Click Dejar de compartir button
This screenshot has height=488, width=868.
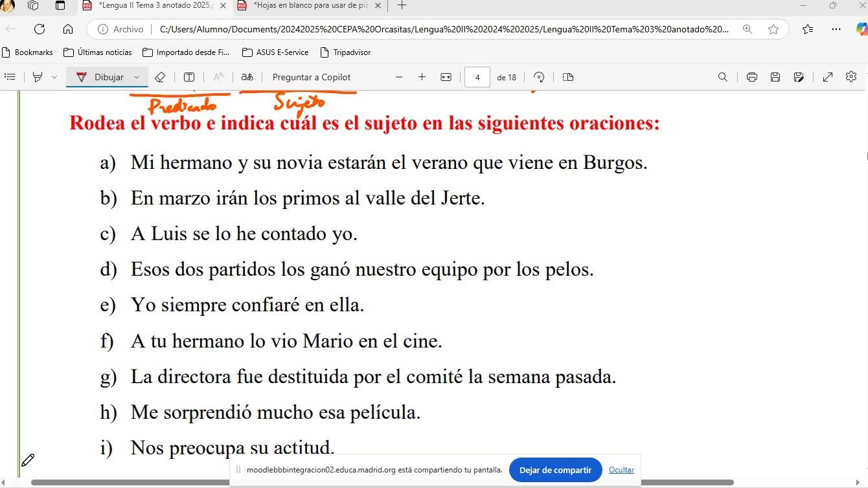coord(556,470)
